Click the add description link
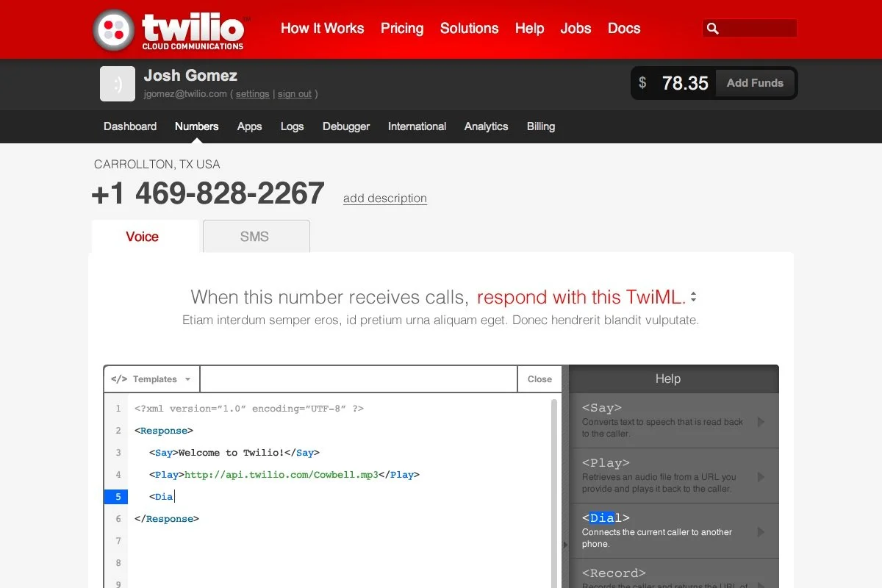The height and width of the screenshot is (588, 882). click(385, 198)
